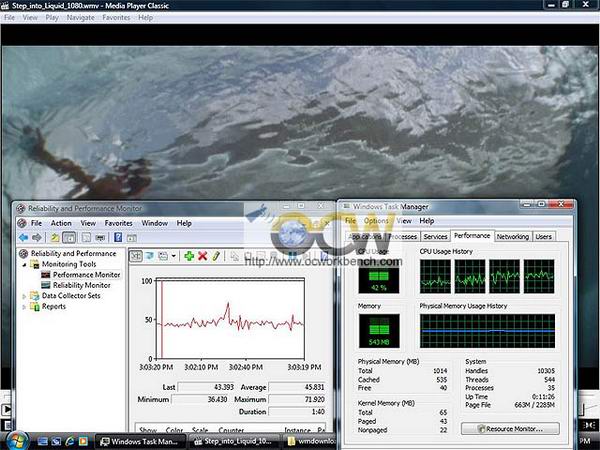Click the red Delete counter X icon
Viewport: 600px width, 450px height.
202,256
